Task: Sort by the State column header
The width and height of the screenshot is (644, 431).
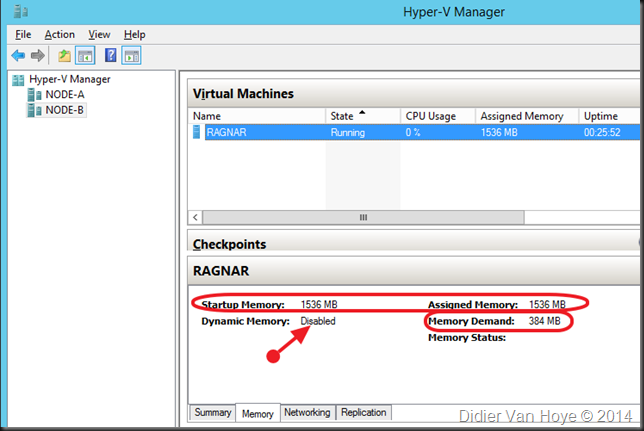Action: tap(363, 116)
